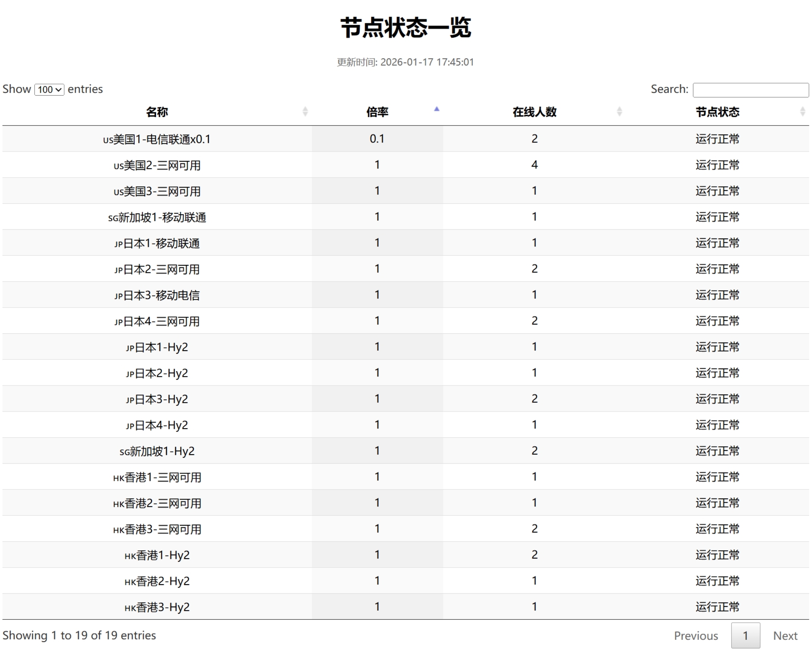This screenshot has width=812, height=653.
Task: Click row US美国1-电信联通x0.1 name
Action: coord(157,139)
